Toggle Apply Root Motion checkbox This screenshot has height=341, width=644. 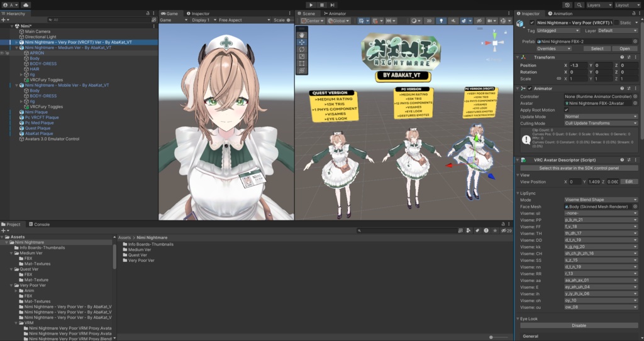(567, 110)
